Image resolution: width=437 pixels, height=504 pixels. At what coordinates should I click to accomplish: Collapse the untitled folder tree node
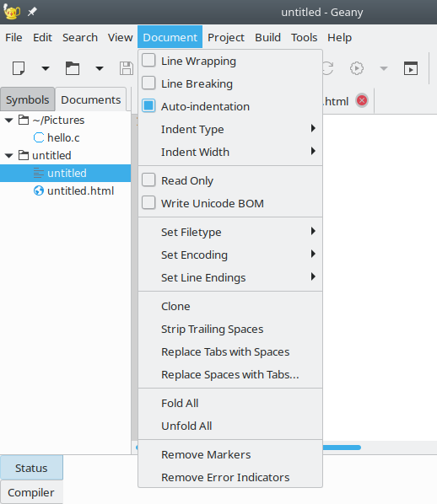[x=9, y=156]
